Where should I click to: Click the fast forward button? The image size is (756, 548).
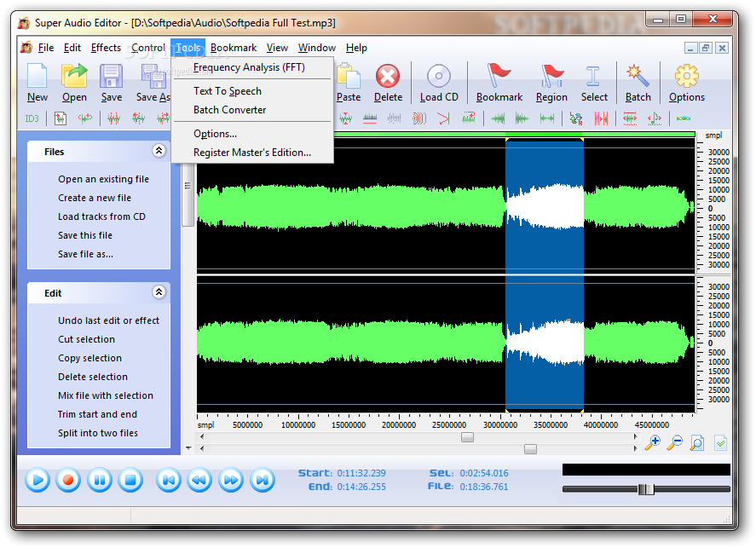(231, 480)
